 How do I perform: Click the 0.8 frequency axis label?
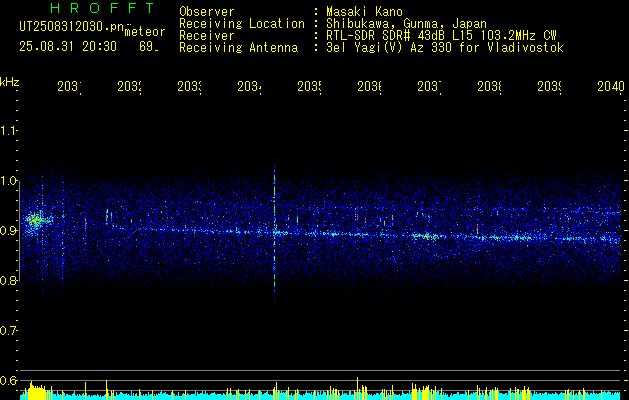pyautogui.click(x=8, y=280)
